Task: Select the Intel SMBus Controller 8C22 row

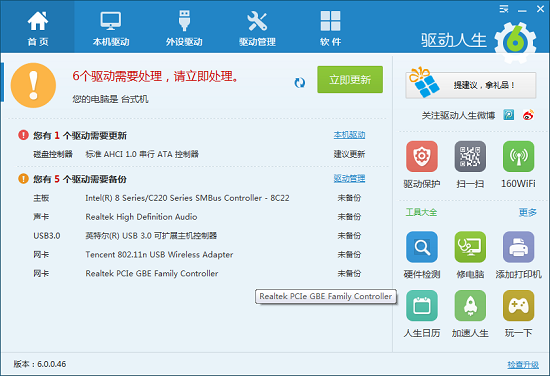Action: (x=199, y=198)
